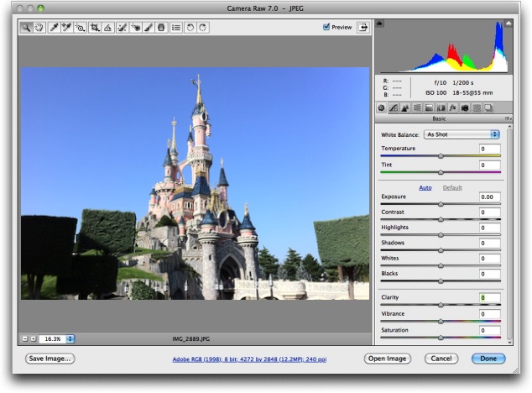This screenshot has height=393, width=532.
Task: Open the Lens Corrections panel tab
Action: [441, 108]
